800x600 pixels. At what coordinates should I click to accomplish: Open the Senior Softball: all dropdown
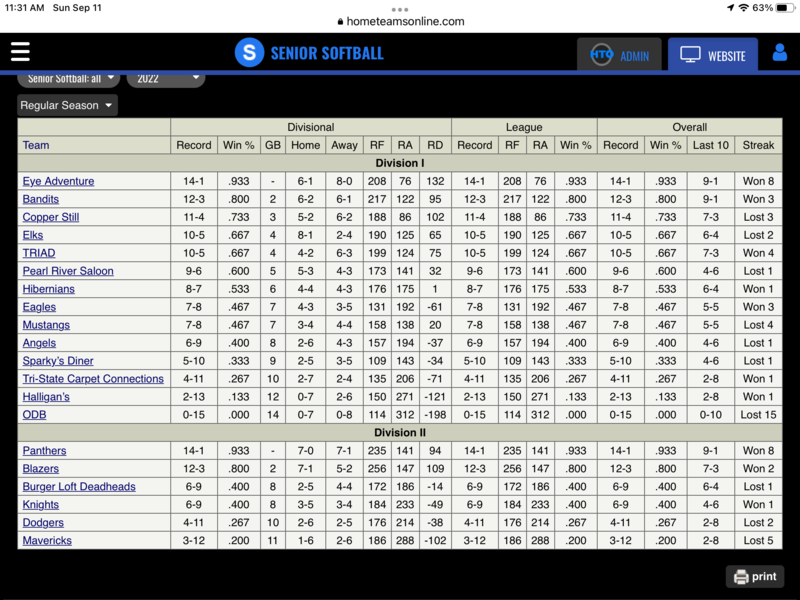pyautogui.click(x=67, y=77)
